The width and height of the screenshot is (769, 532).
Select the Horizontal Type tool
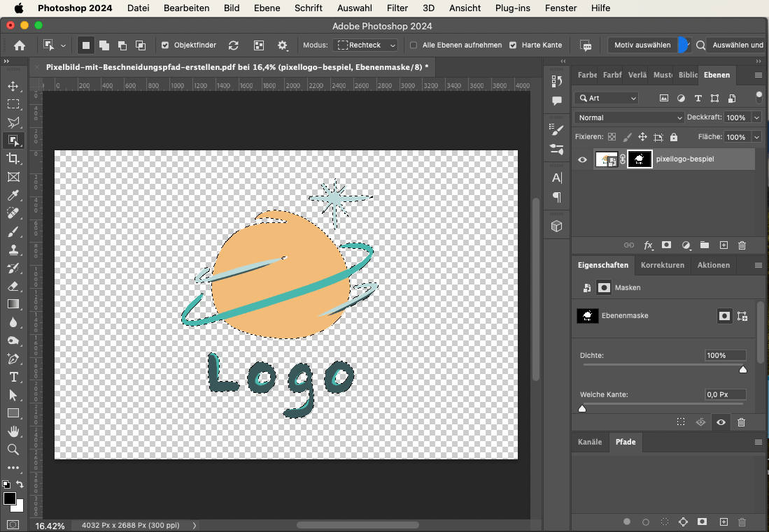tap(13, 377)
